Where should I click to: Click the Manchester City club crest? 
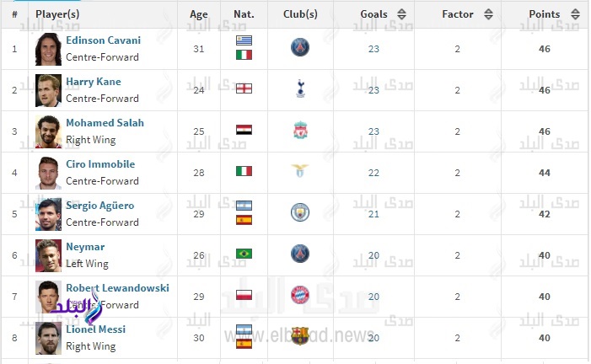pyautogui.click(x=300, y=212)
